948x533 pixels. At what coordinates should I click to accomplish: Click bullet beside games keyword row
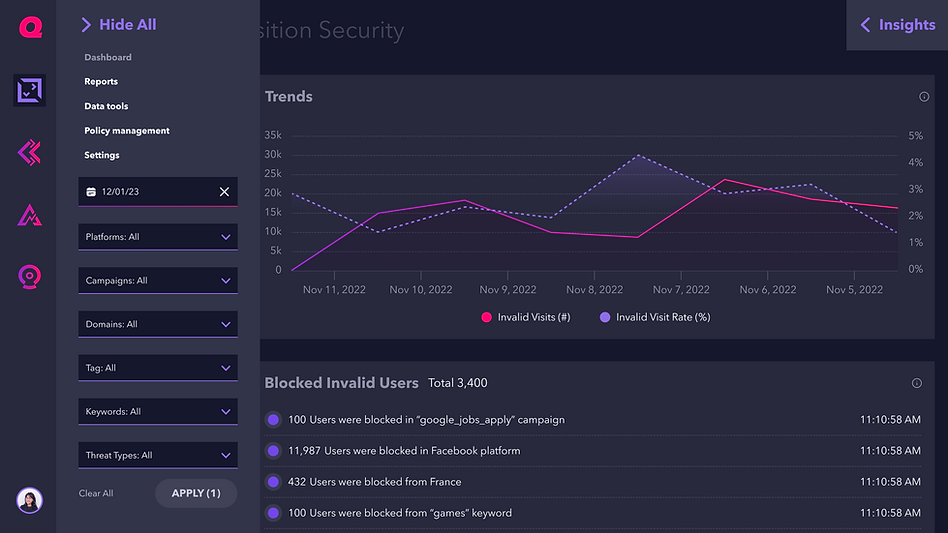pyautogui.click(x=273, y=513)
